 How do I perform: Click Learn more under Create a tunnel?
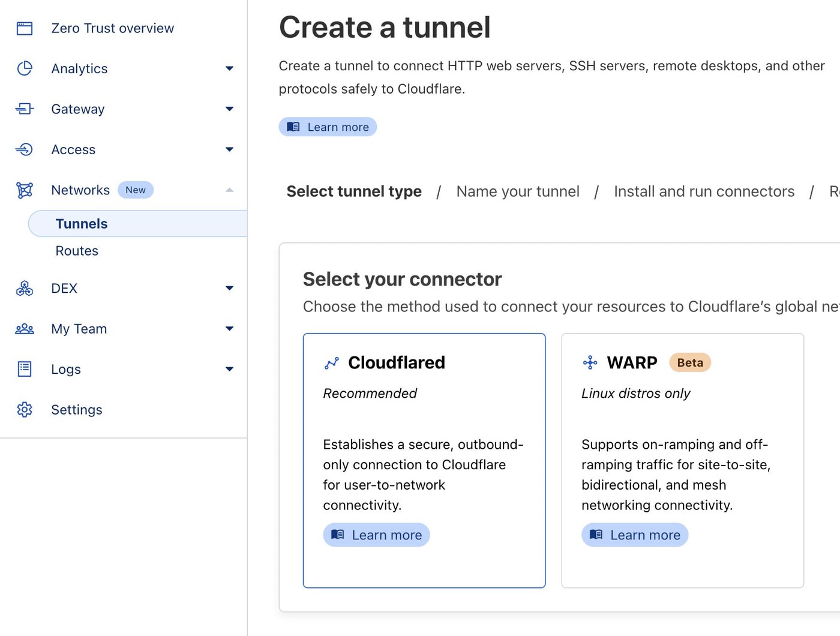click(x=328, y=127)
